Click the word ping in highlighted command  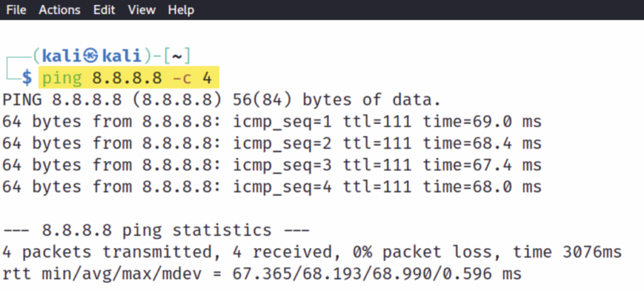click(62, 78)
